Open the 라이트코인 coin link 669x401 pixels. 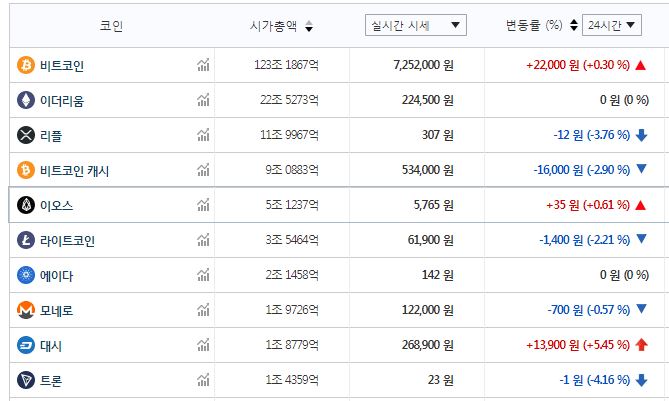[x=67, y=240]
